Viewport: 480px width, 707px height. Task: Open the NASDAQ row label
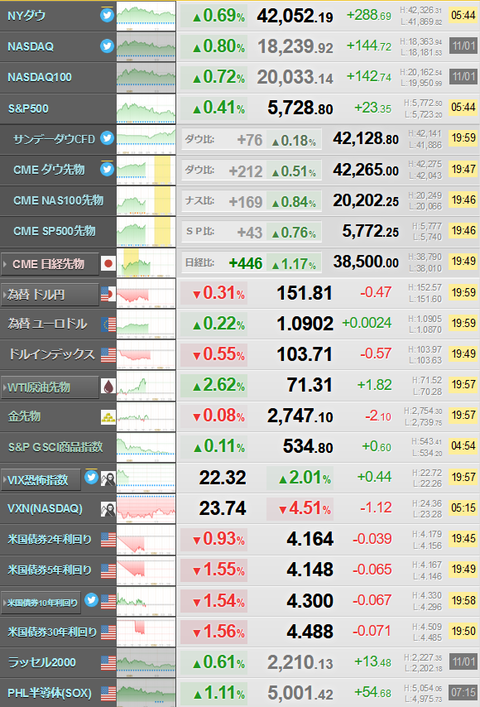[x=30, y=46]
